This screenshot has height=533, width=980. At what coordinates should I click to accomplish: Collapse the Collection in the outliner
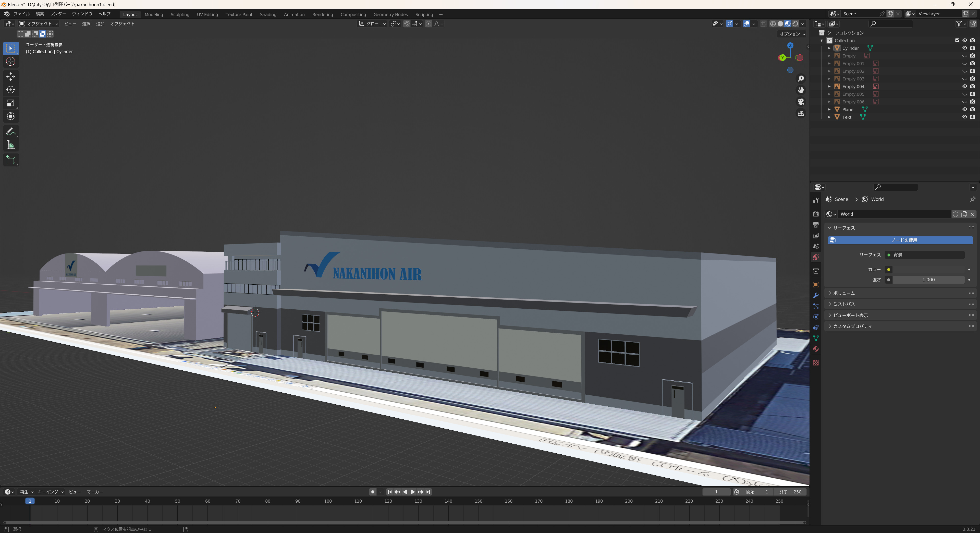coord(822,41)
